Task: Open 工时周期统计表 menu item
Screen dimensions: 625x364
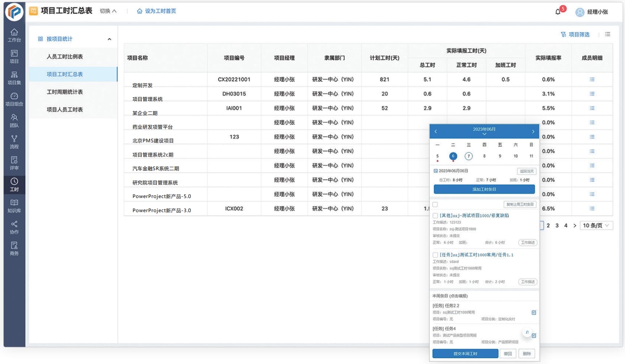Action: (65, 92)
